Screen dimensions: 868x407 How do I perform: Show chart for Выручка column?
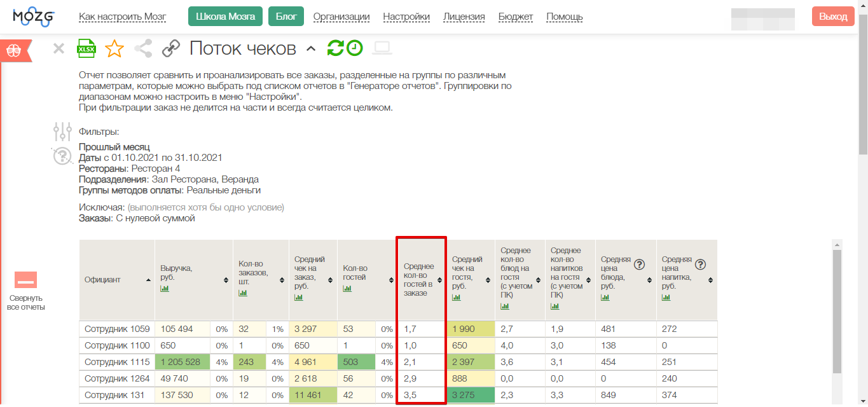165,288
